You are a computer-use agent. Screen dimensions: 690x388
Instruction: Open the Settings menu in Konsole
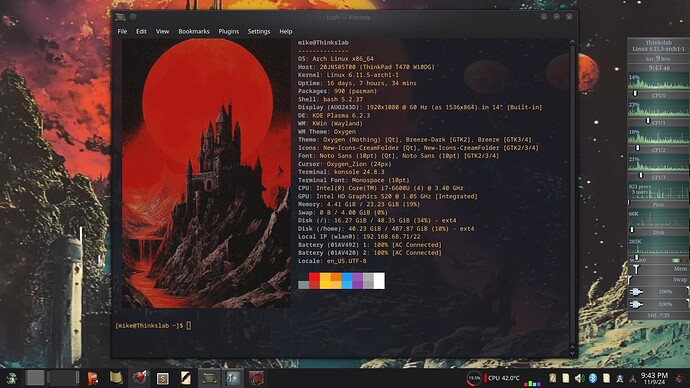tap(259, 32)
